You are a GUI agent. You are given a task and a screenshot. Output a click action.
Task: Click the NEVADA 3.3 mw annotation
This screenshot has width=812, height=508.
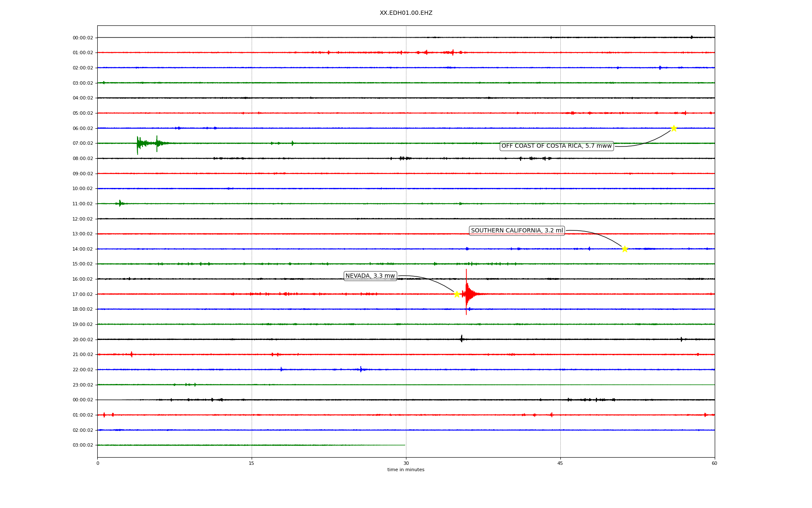point(370,276)
